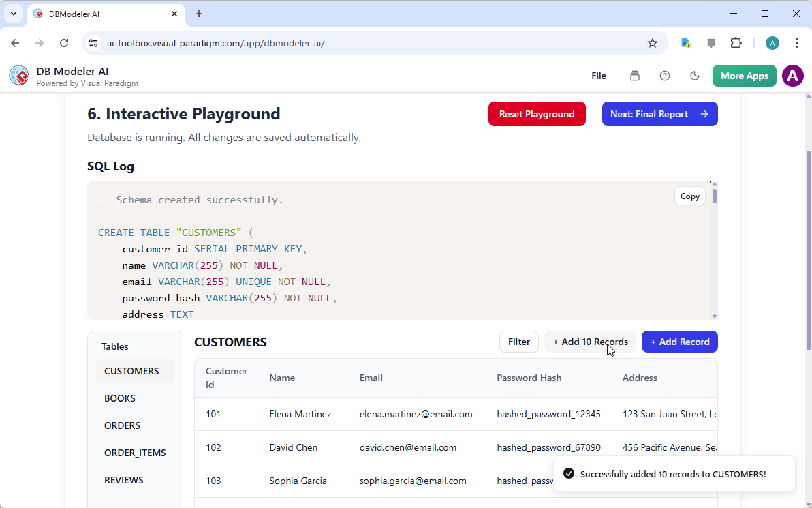This screenshot has height=508, width=812.
Task: Bookmark the page using the star icon
Action: [653, 42]
